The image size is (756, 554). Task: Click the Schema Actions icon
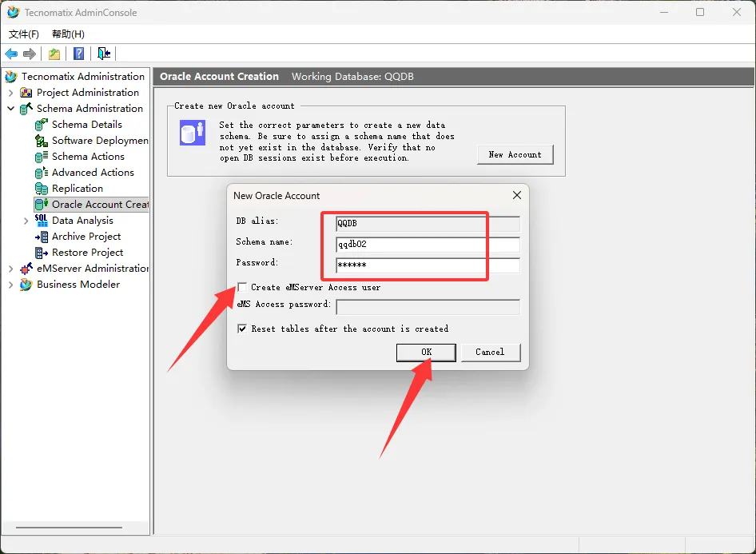(x=42, y=157)
